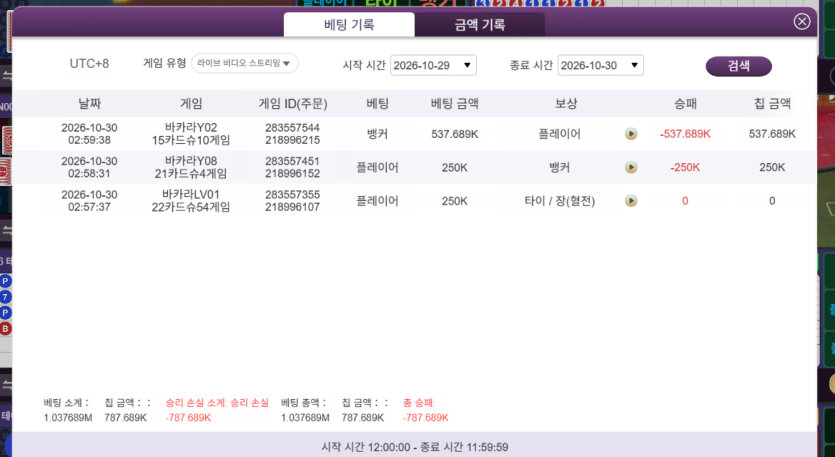Click the 날짜 column header

89,103
